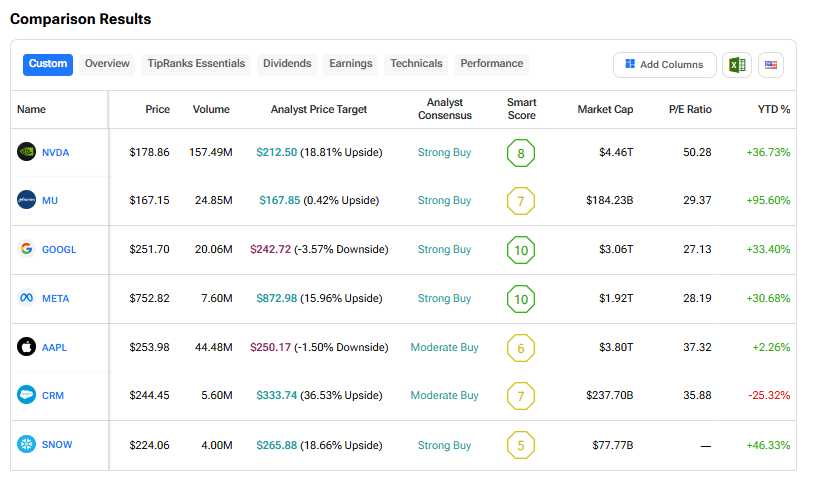Viewport: 813px width, 481px height.
Task: Open the GOOGL ticker link
Action: [x=59, y=249]
